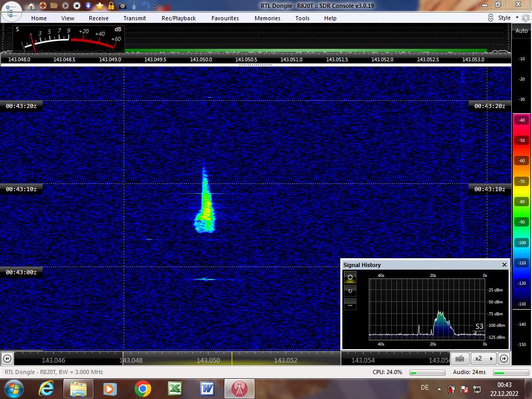
Task: Open Windows Media Player from the taskbar
Action: tap(110, 389)
